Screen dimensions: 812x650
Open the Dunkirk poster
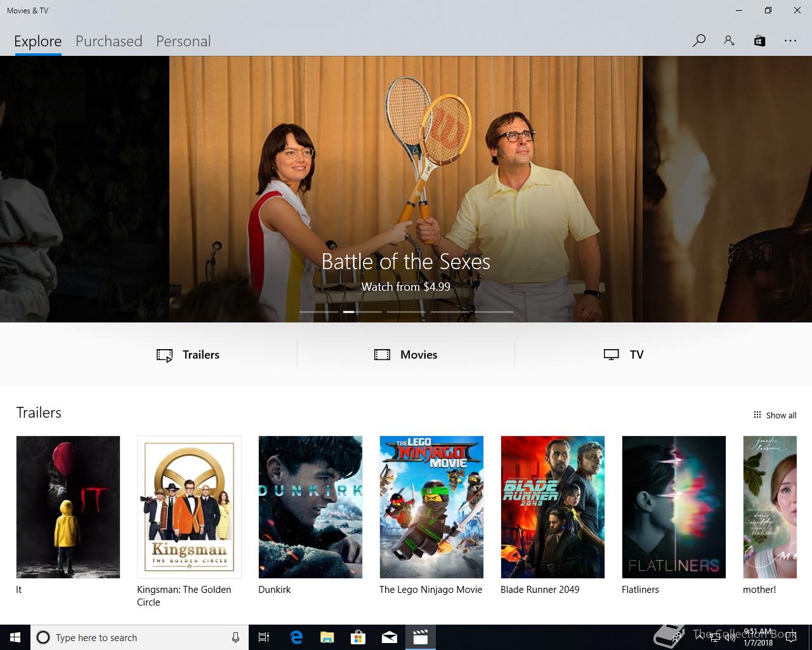click(x=310, y=507)
